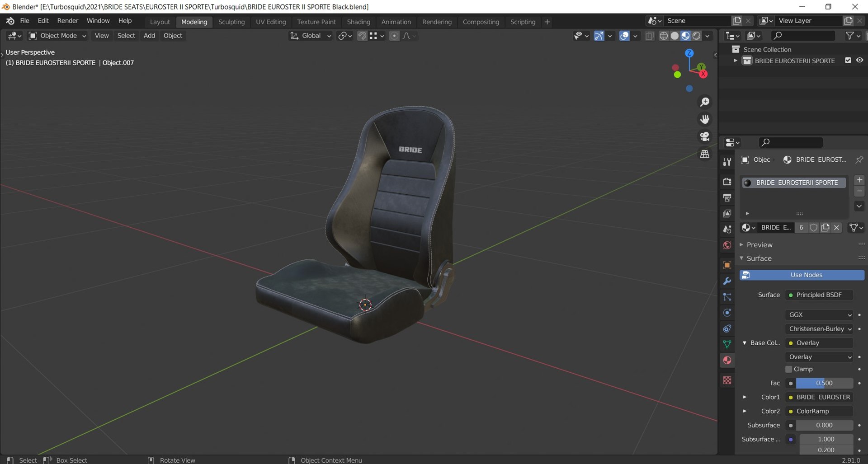Select solid viewport shading mode

click(x=675, y=36)
